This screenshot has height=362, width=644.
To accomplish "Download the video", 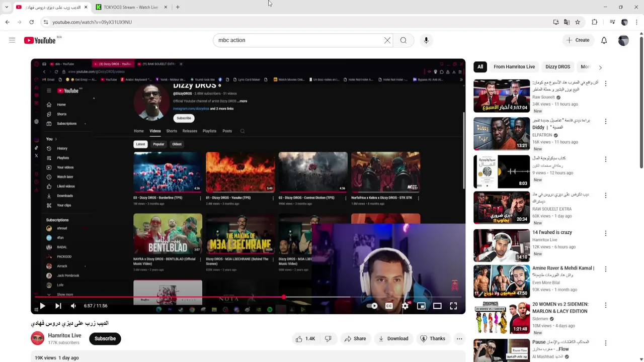I will pyautogui.click(x=393, y=339).
